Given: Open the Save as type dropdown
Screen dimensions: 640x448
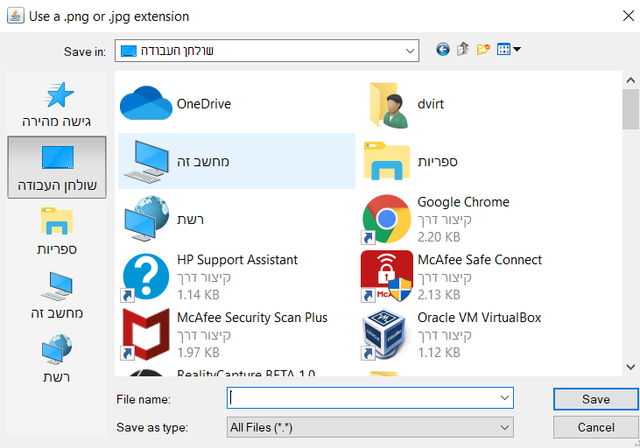Looking at the screenshot, I should [x=370, y=427].
